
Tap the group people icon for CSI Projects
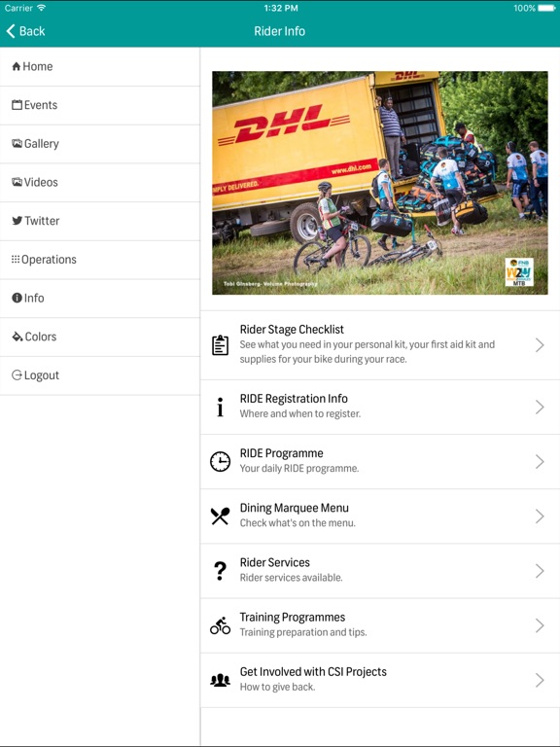pos(220,680)
